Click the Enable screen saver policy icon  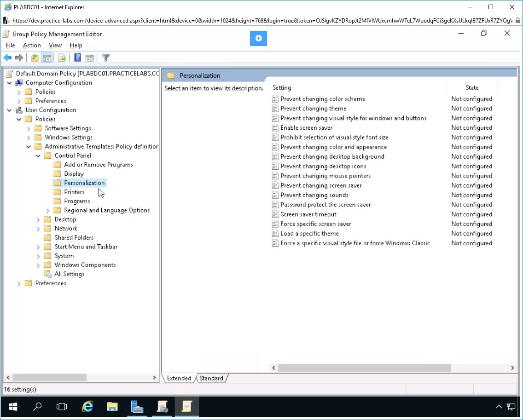click(275, 128)
